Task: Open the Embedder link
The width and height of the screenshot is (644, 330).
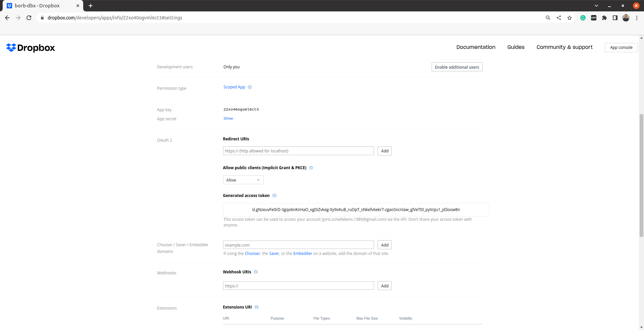Action: (303, 254)
